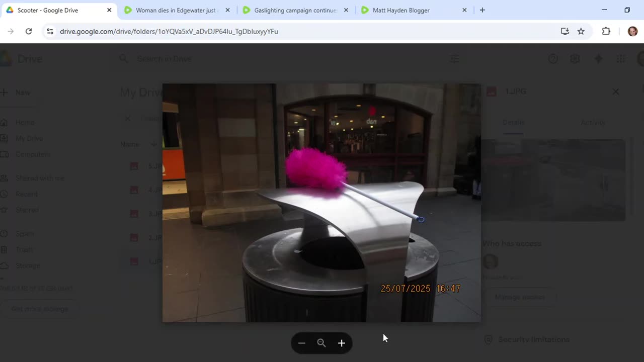Open Drive search filter options

(x=454, y=59)
